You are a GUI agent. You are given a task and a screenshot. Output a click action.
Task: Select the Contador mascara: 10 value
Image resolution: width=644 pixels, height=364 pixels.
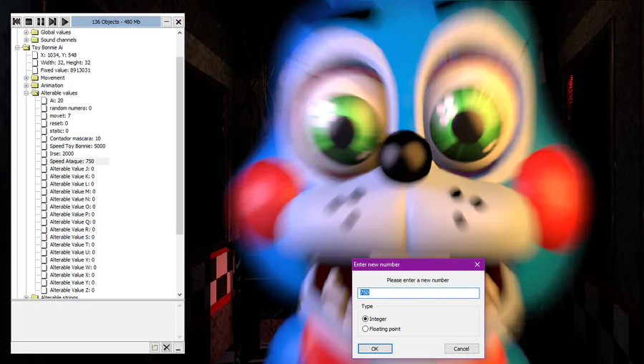[75, 138]
